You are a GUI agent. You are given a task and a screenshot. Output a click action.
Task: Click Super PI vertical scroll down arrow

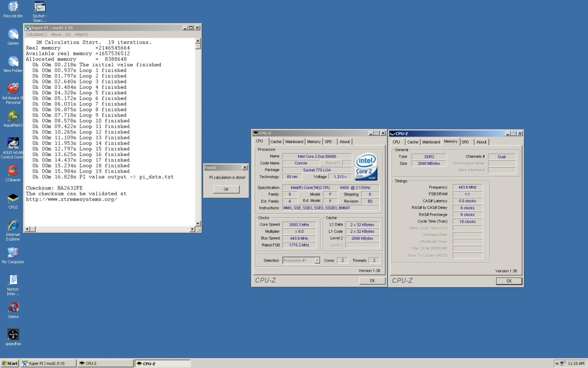[x=198, y=224]
